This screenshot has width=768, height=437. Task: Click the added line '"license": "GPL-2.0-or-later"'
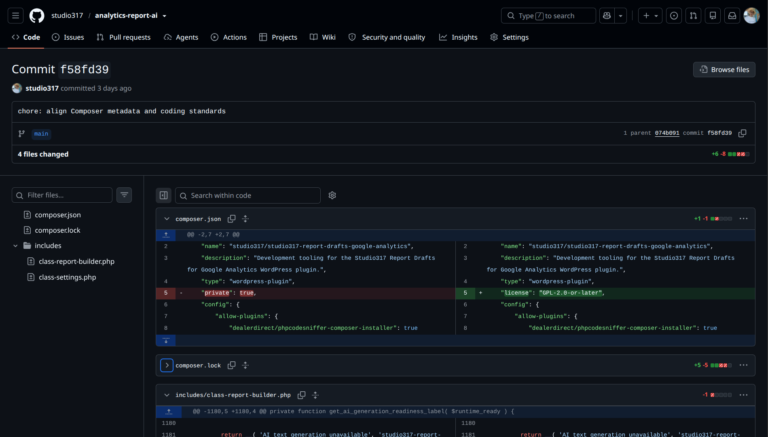[x=605, y=293]
